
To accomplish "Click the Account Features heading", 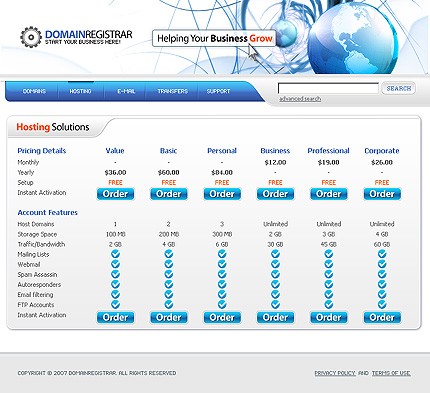I will (x=47, y=212).
